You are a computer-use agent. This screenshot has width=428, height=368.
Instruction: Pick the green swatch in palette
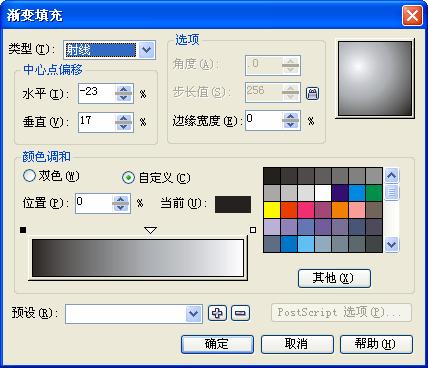pyautogui.click(x=374, y=193)
